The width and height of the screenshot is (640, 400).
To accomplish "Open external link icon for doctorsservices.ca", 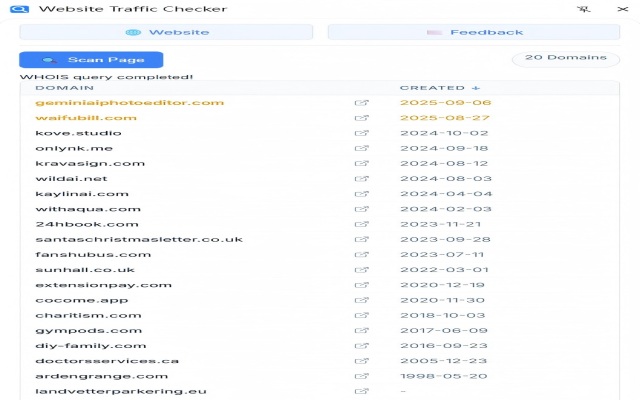I will click(362, 361).
